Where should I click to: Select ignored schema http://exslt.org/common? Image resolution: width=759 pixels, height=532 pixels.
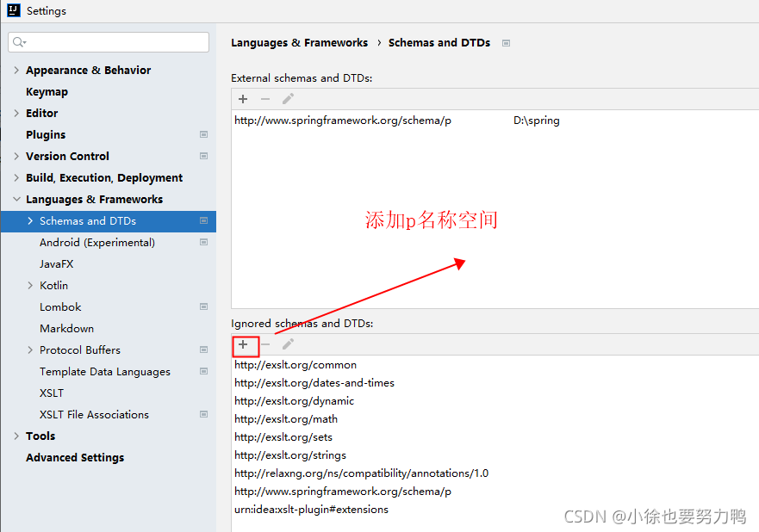click(495, 365)
